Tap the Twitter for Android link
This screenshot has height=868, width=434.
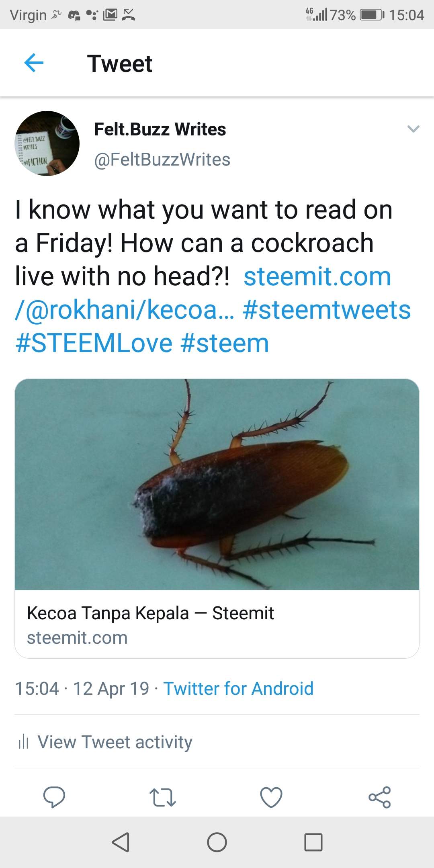pos(238,688)
